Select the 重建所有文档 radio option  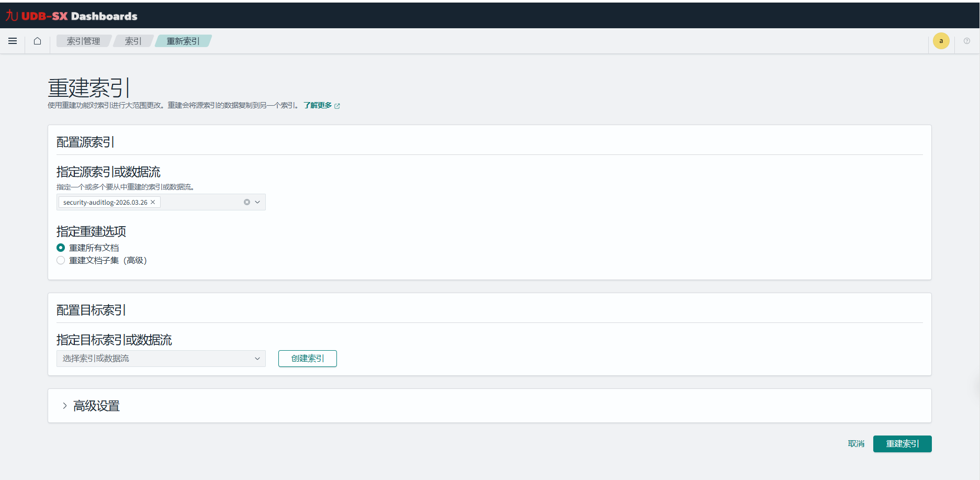[x=61, y=248]
